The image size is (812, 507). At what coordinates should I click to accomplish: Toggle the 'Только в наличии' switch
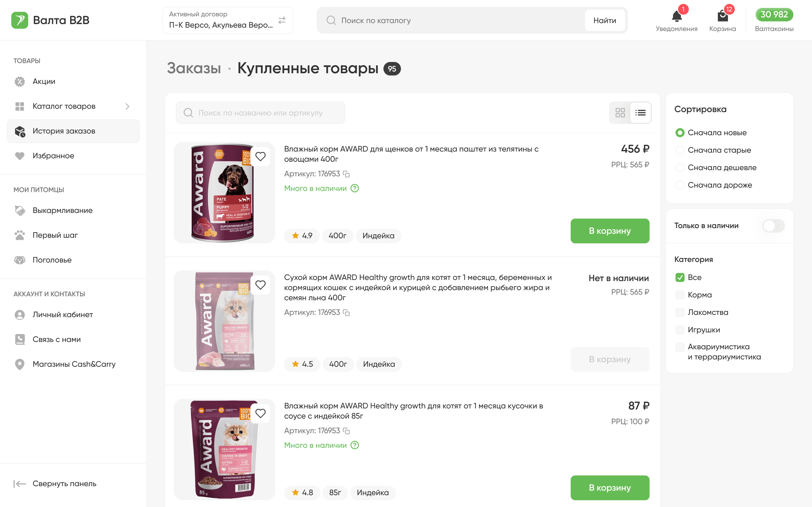pos(773,226)
